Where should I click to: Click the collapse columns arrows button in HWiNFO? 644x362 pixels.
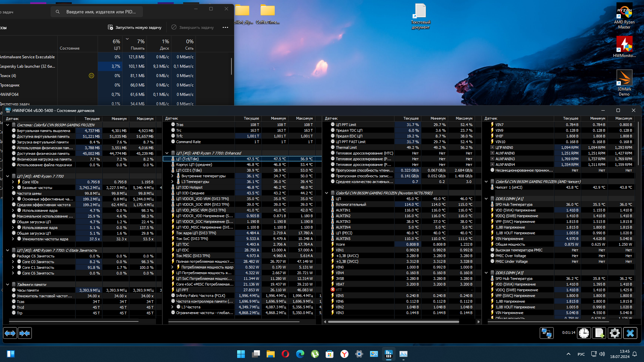25,333
